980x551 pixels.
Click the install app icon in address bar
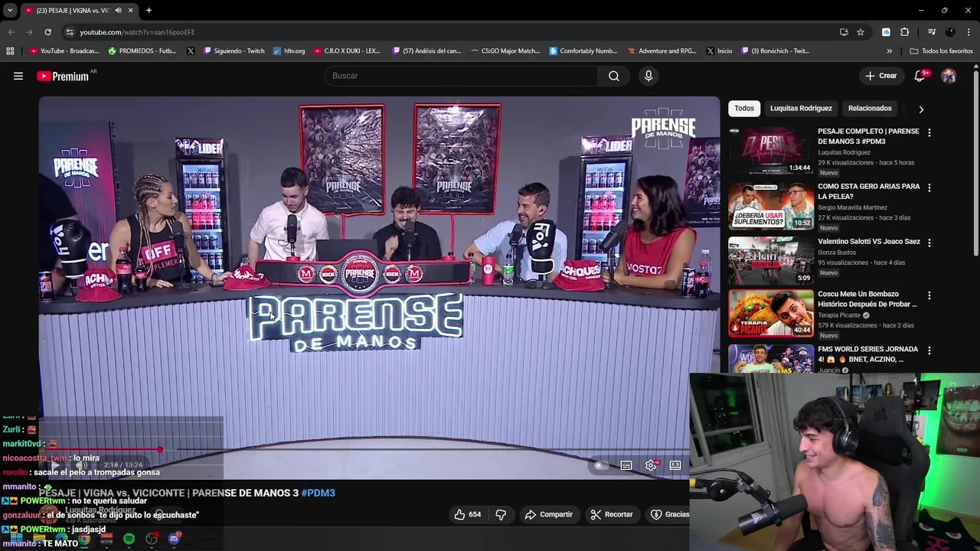click(x=844, y=32)
